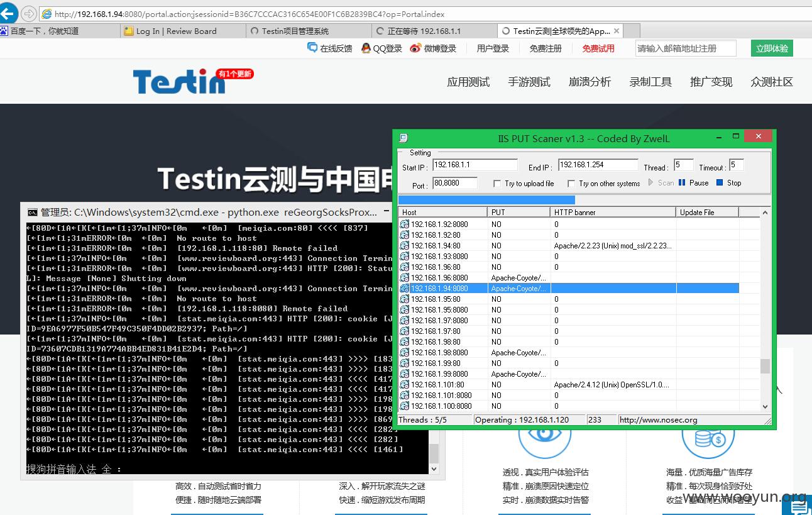Click the cmd window scroll-down arrow
Image resolution: width=812 pixels, height=515 pixels.
pos(434,468)
